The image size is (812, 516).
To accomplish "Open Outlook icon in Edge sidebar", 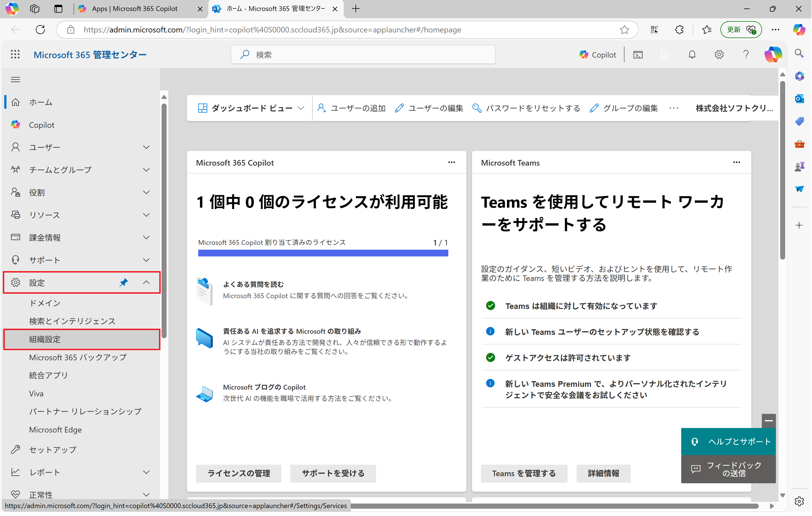I will [x=799, y=99].
